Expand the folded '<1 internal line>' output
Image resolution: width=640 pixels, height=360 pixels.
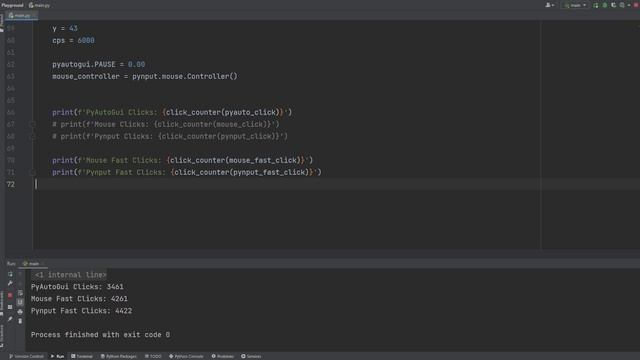[70, 275]
